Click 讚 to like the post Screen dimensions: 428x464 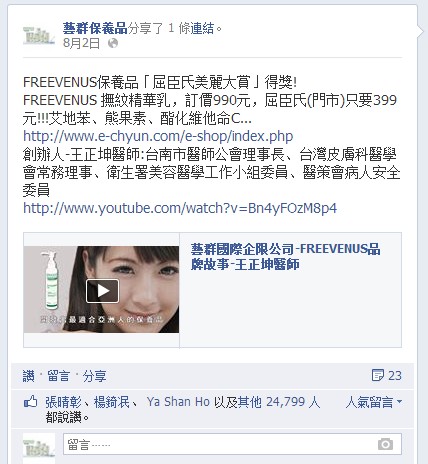tap(29, 376)
